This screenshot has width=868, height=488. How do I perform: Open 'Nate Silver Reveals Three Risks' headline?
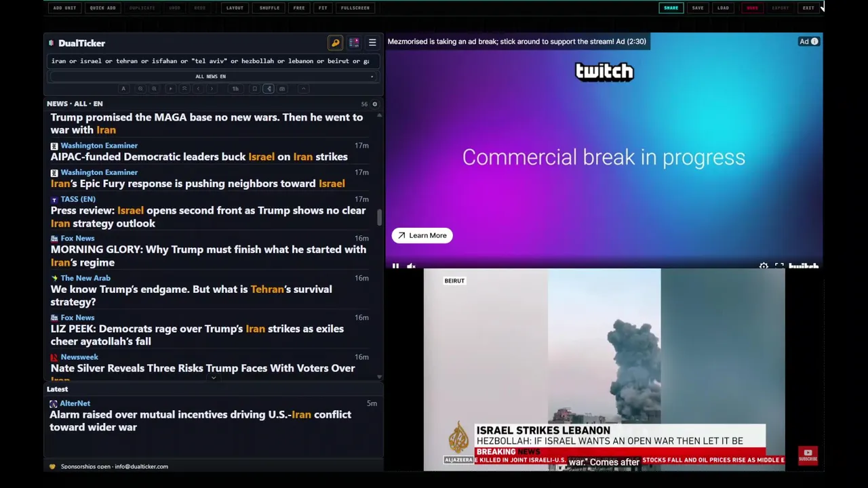(203, 370)
